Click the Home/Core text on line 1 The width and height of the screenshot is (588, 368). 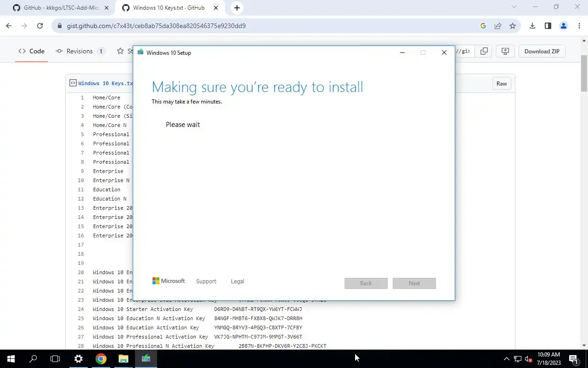[107, 98]
